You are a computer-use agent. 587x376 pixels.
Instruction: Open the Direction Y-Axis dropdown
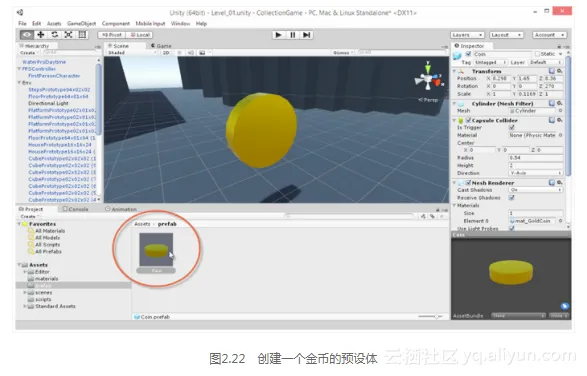coord(535,173)
